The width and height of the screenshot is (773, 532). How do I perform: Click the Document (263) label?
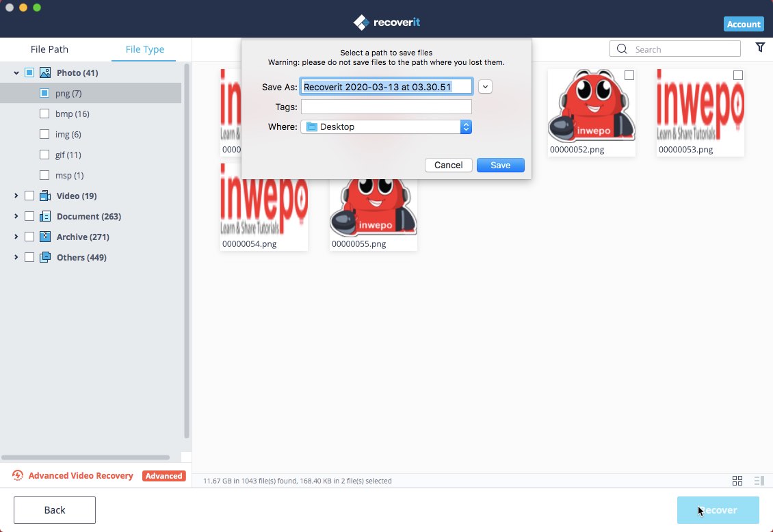(x=89, y=216)
